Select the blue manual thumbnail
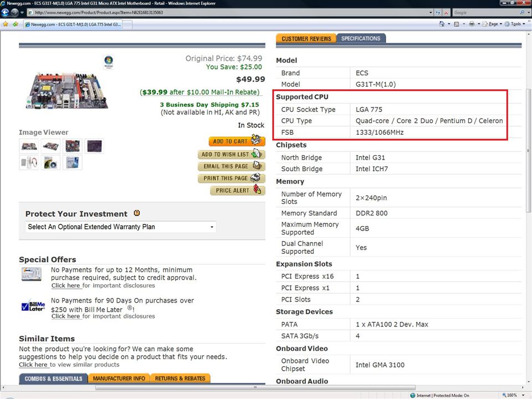The image size is (532, 399). (73, 162)
